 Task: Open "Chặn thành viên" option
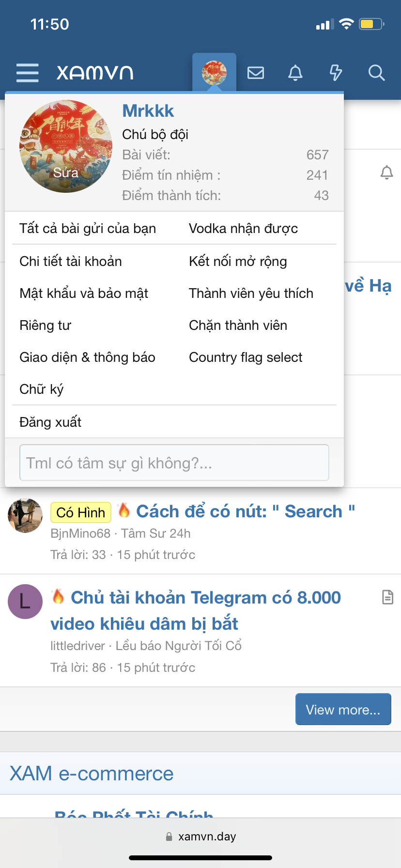[238, 325]
